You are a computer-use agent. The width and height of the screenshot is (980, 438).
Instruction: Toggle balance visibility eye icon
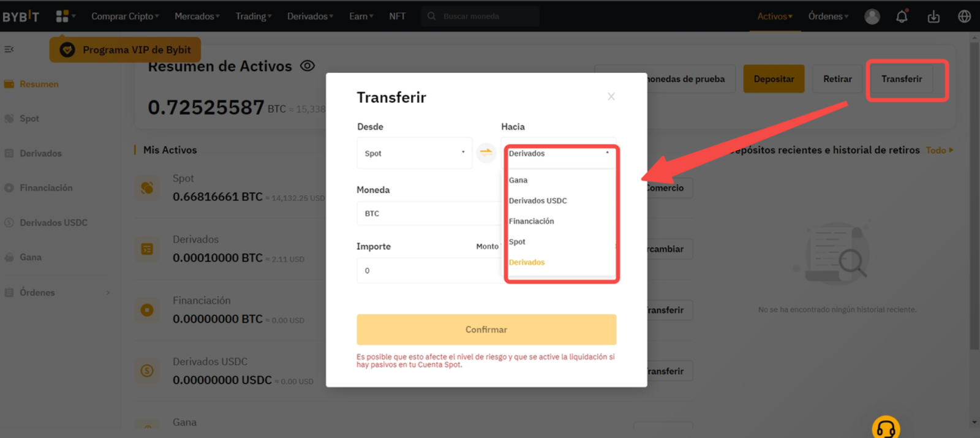[307, 66]
